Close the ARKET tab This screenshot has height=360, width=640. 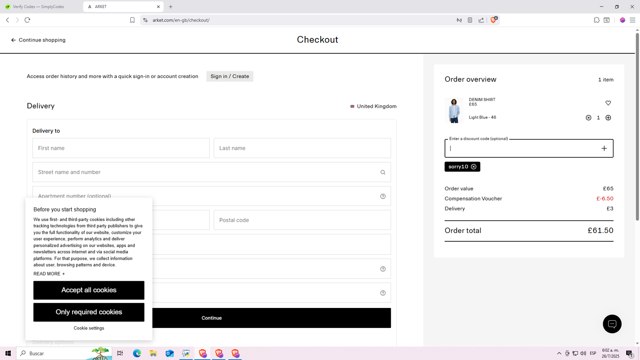158,7
